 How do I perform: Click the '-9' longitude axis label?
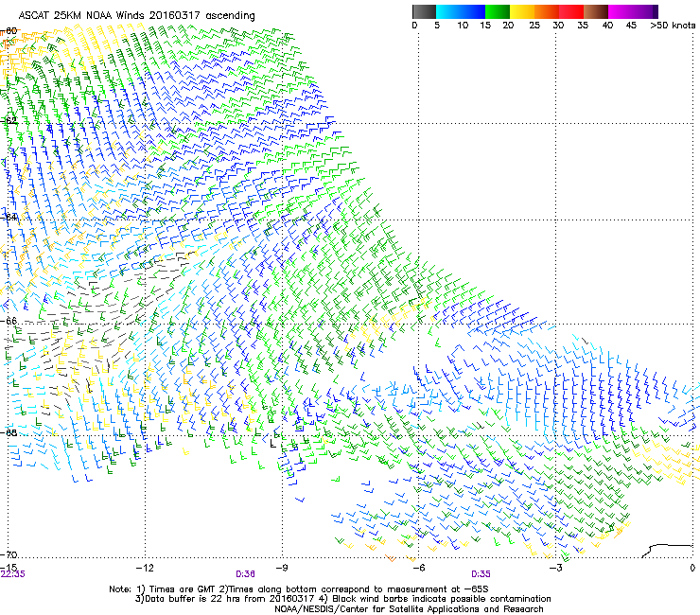282,568
